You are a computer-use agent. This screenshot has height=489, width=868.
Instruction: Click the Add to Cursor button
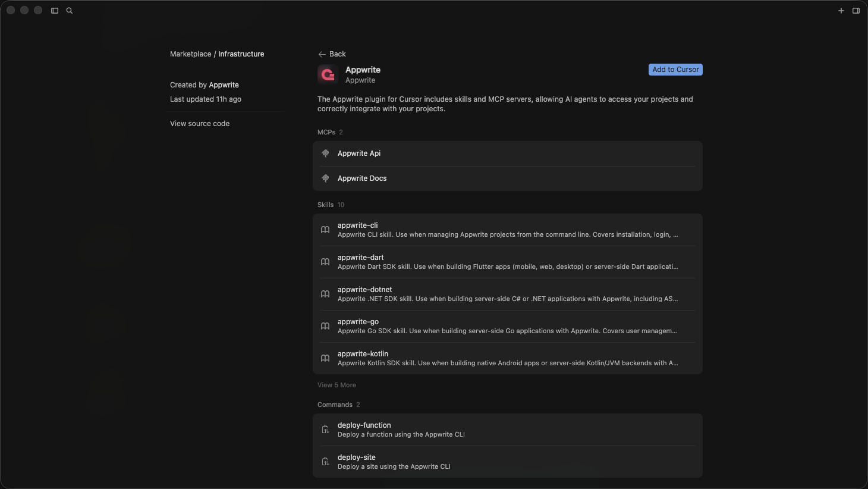(675, 70)
